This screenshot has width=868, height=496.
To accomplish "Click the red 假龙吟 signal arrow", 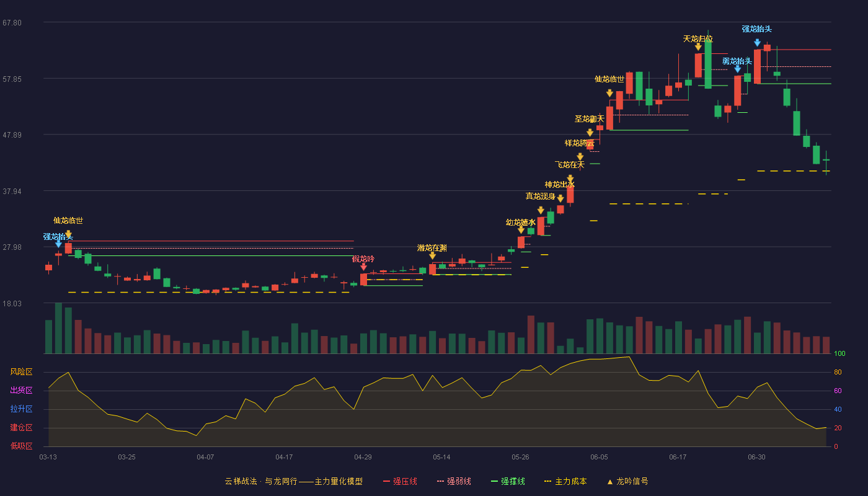I will [x=364, y=267].
